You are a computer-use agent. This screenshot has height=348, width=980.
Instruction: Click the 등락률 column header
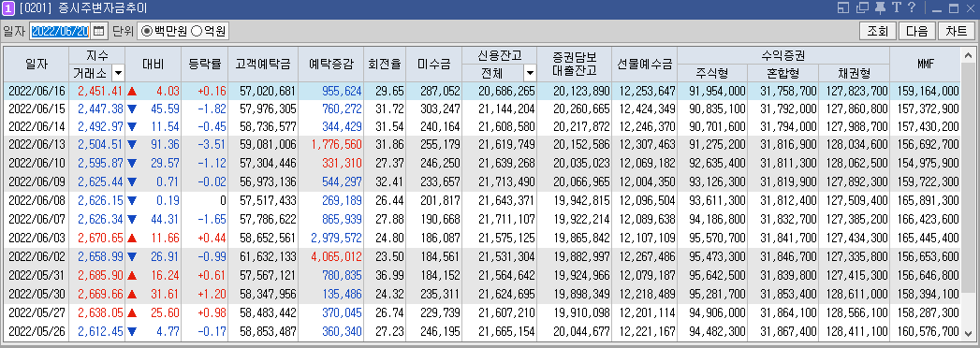click(x=204, y=65)
